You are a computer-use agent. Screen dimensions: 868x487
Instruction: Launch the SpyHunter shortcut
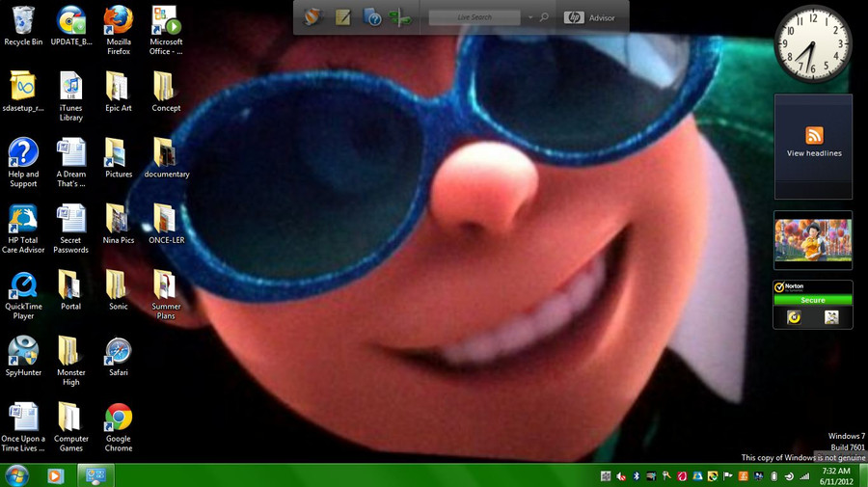[x=23, y=357]
